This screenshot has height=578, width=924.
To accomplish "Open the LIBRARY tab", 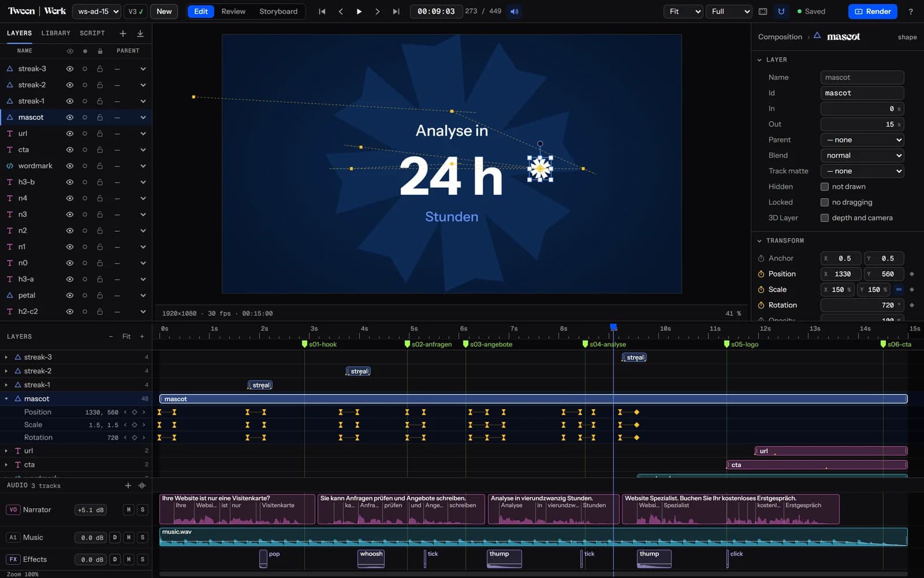I will pos(56,34).
